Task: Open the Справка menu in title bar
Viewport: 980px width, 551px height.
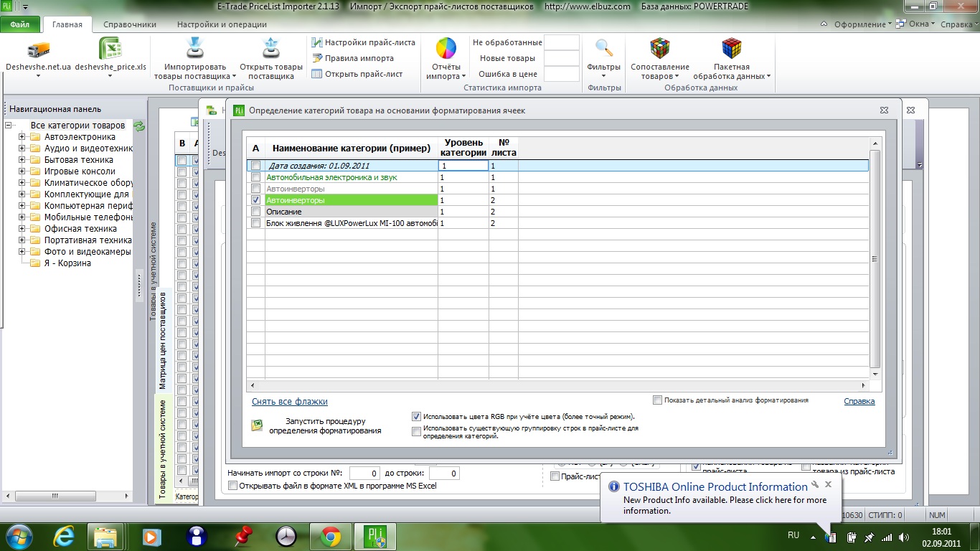Action: click(x=959, y=24)
